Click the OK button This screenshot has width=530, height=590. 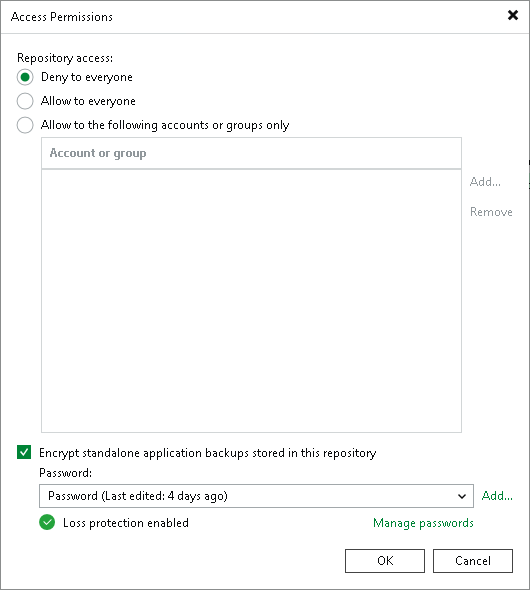pyautogui.click(x=385, y=561)
